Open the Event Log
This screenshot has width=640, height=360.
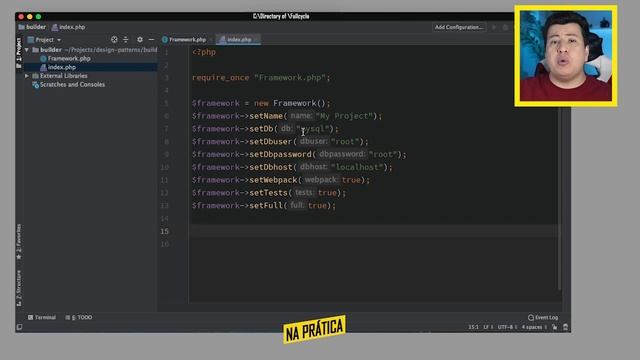pyautogui.click(x=542, y=317)
